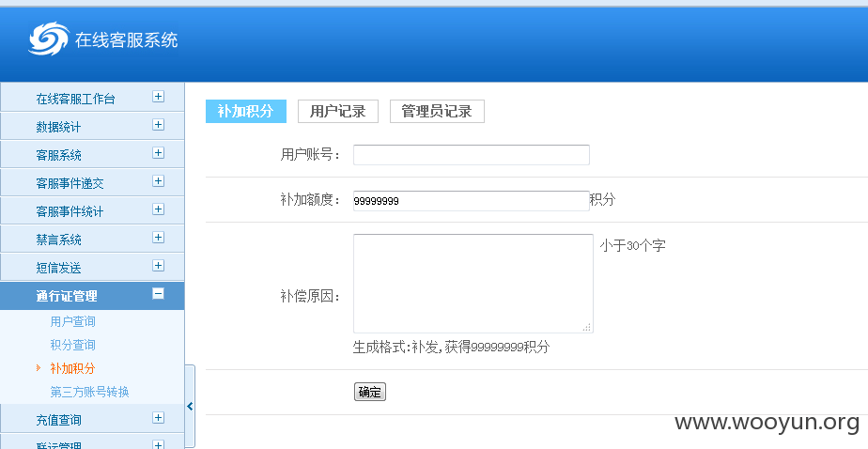Focus the 用户账号 input field
Viewport: 868px width, 449px height.
point(471,154)
